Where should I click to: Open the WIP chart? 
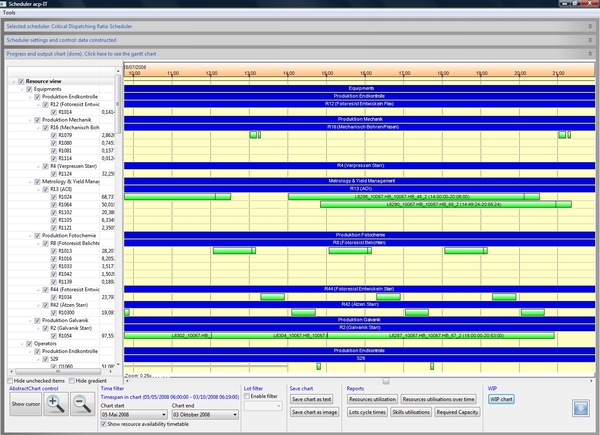coord(501,399)
